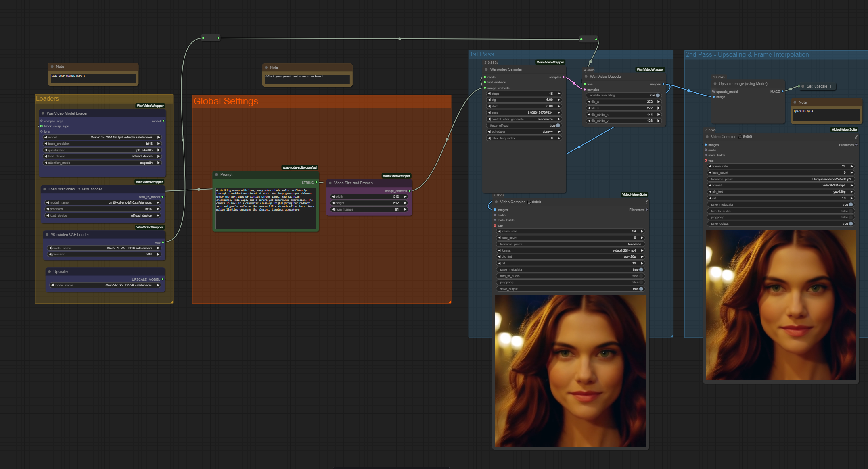Viewport: 868px width, 469px height.
Task: Click the Prompt node's collapse dot
Action: pyautogui.click(x=217, y=175)
